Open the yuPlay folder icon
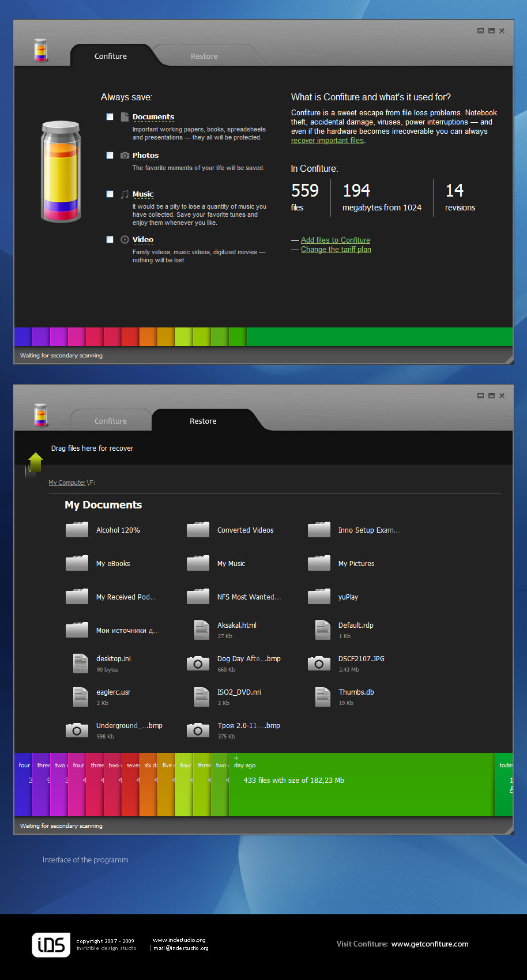The image size is (527, 980). (x=319, y=596)
